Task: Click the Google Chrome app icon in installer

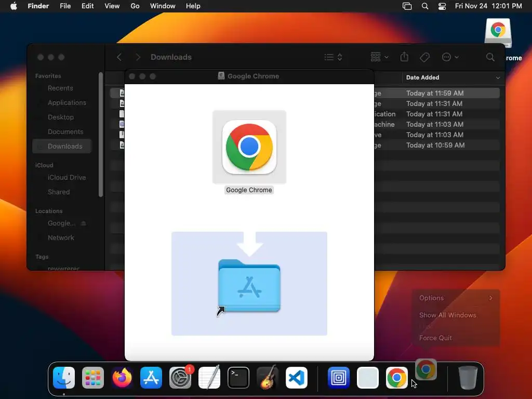Action: pyautogui.click(x=249, y=147)
